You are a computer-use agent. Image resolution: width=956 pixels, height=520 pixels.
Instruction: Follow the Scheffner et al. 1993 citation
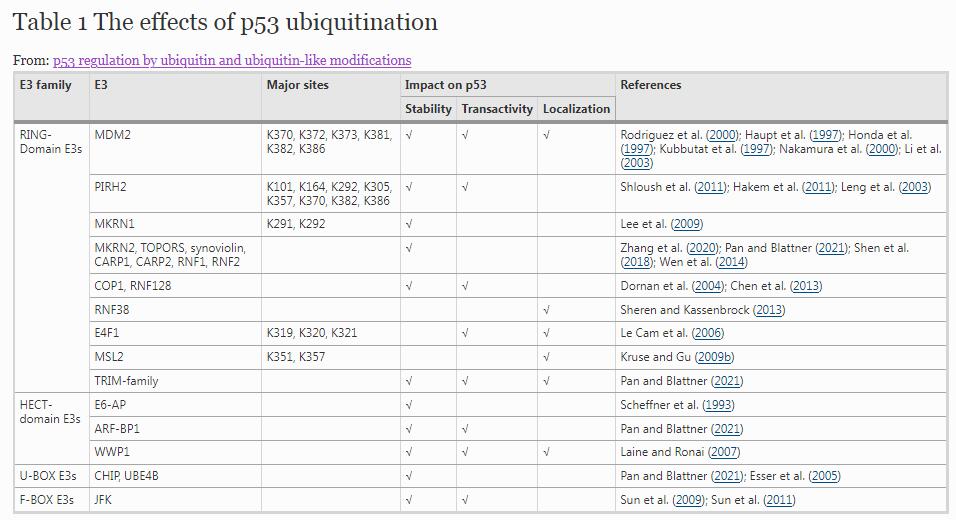click(x=721, y=405)
